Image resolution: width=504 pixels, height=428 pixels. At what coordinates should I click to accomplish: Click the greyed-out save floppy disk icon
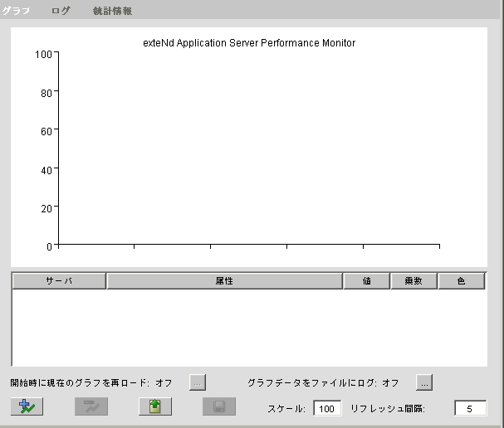[219, 406]
